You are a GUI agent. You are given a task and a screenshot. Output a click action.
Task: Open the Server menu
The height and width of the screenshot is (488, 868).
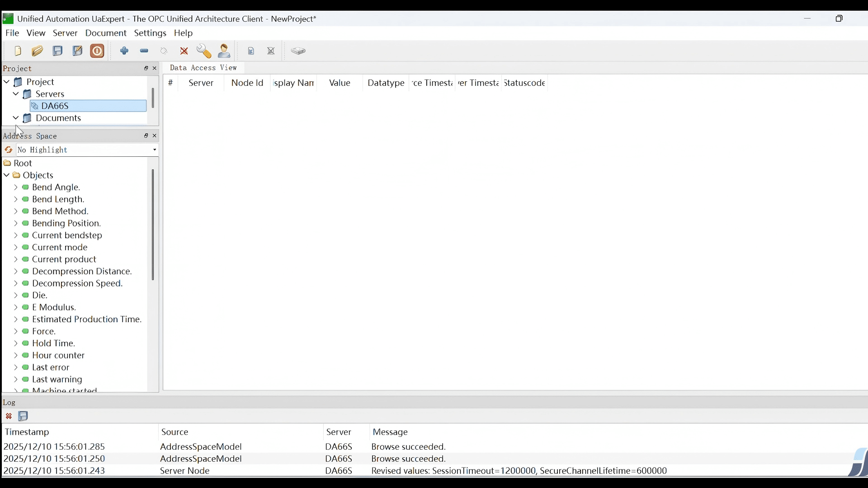tap(66, 33)
